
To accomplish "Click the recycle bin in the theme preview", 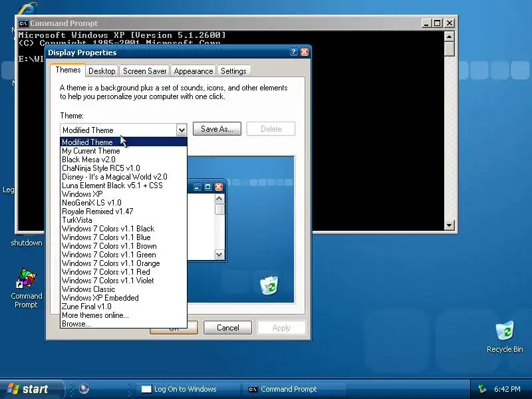I will click(269, 285).
